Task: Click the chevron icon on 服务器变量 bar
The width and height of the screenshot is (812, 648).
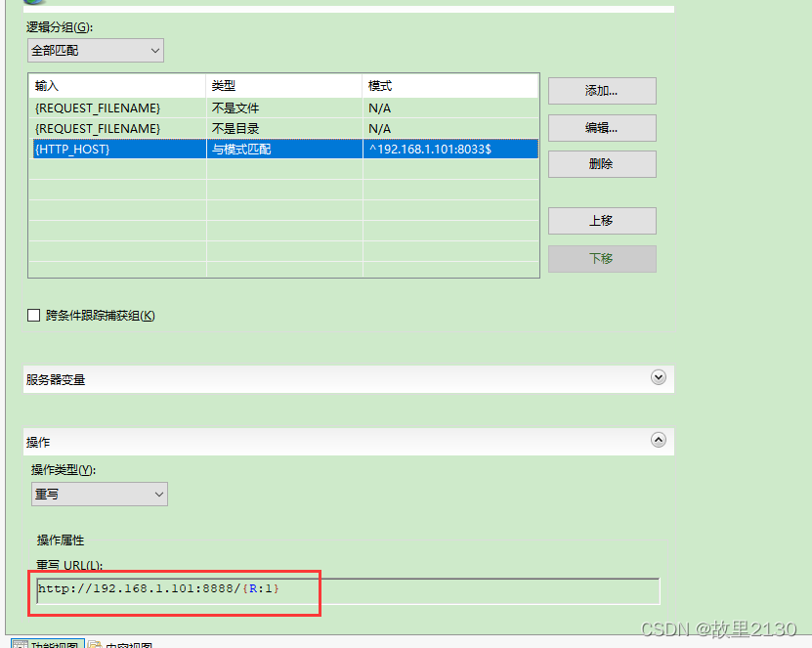Action: pyautogui.click(x=659, y=378)
